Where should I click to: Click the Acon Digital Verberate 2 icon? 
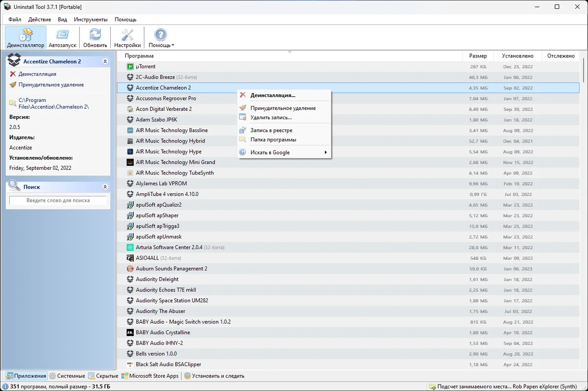[130, 109]
